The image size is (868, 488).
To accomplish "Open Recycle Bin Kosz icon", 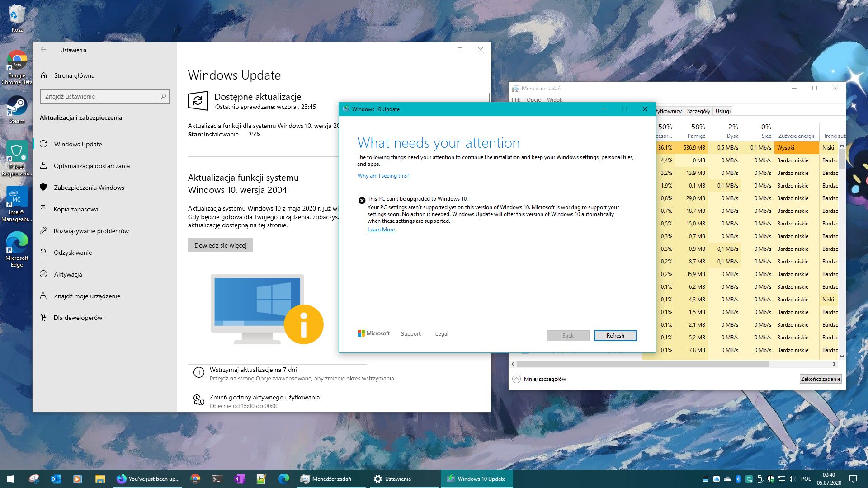I will (17, 18).
